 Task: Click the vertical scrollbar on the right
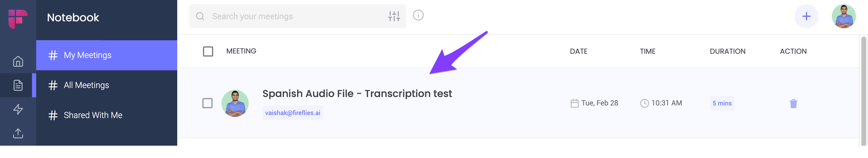863,90
